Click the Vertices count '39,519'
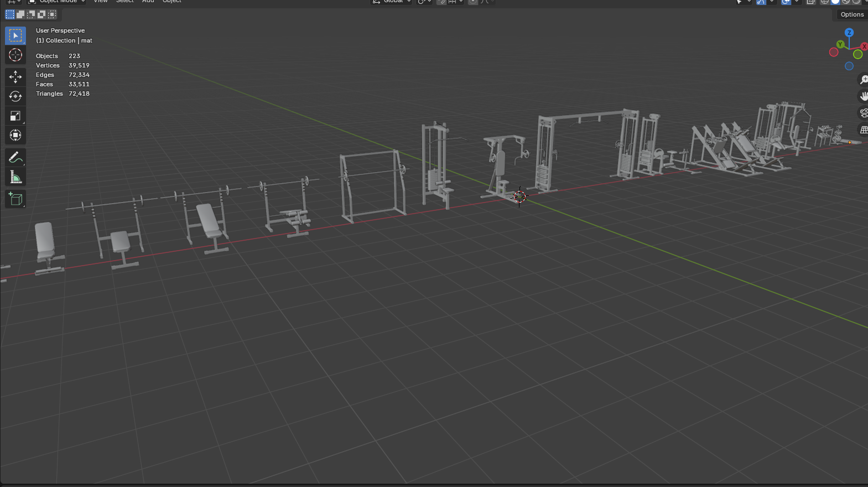Viewport: 868px width, 487px height. click(79, 65)
